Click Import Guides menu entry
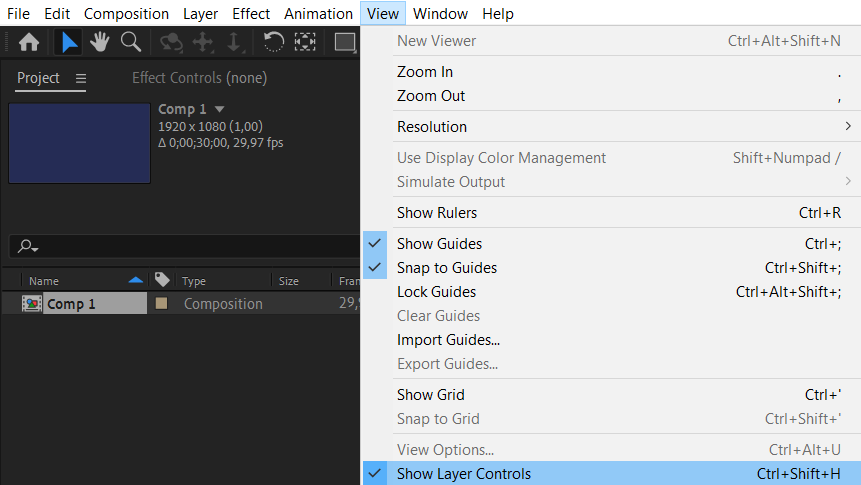Image resolution: width=861 pixels, height=485 pixels. pos(448,340)
